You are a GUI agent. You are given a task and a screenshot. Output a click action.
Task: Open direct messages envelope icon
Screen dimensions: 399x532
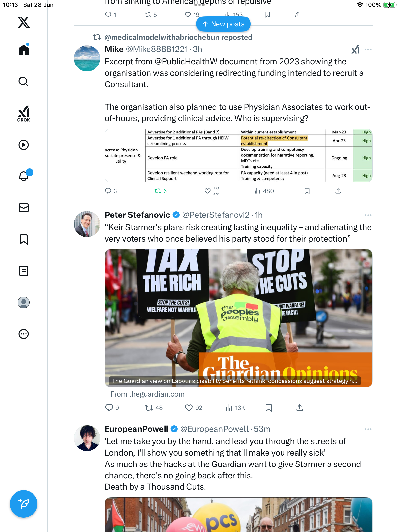(24, 208)
